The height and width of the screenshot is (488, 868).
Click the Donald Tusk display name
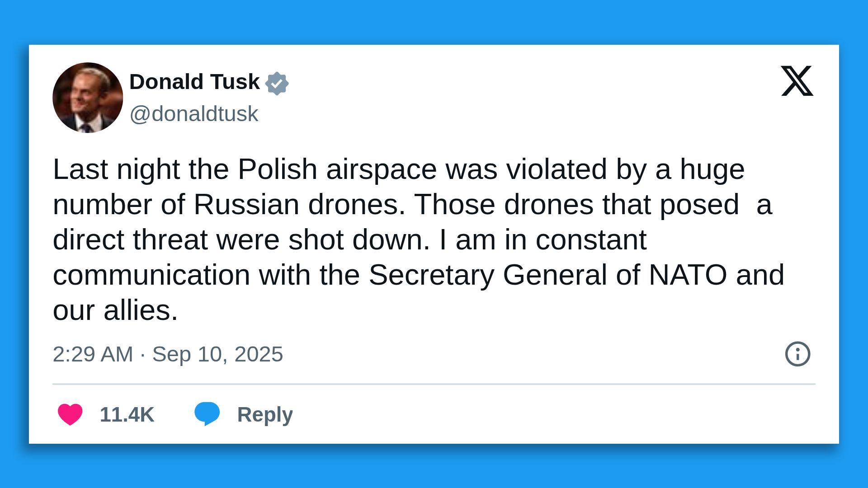point(194,82)
